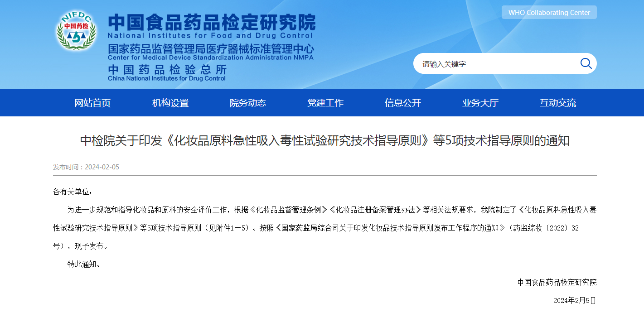644x317 pixels.
Task: Click the date 2024年2月5日 below the signature
Action: [x=575, y=300]
